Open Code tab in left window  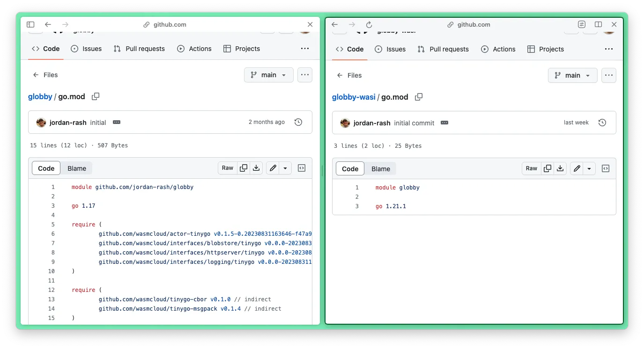click(45, 49)
